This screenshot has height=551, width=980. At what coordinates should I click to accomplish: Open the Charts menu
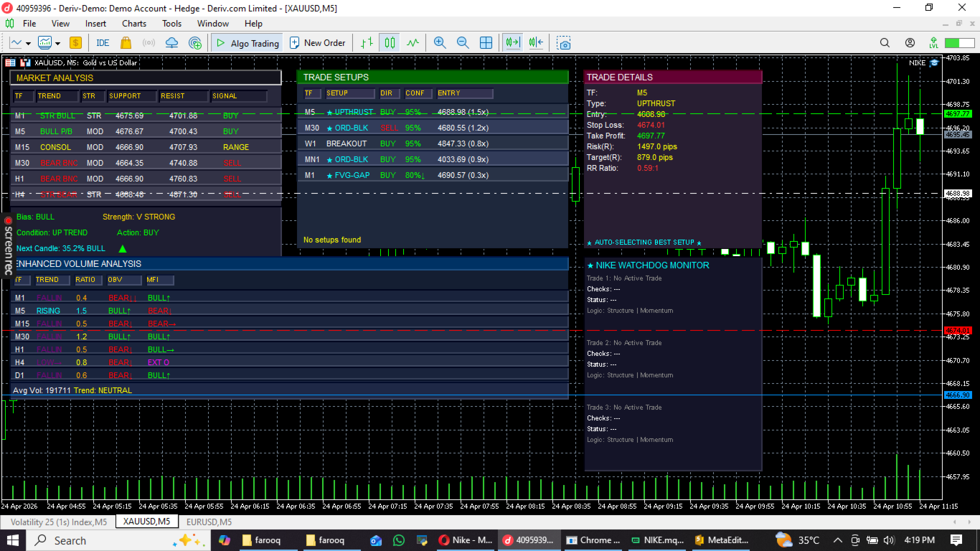pos(134,24)
